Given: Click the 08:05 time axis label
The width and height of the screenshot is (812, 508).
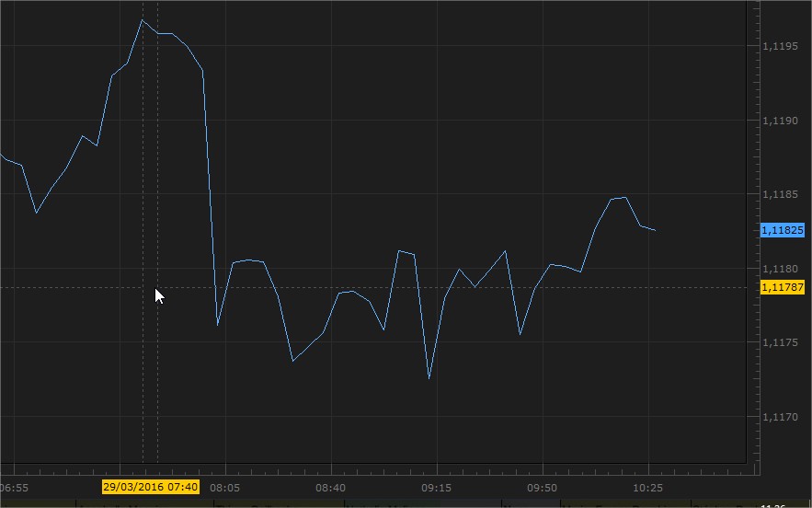Looking at the screenshot, I should click(224, 488).
